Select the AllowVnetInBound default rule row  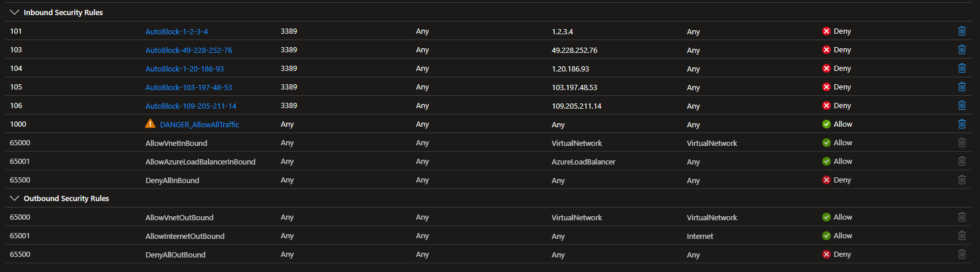176,144
